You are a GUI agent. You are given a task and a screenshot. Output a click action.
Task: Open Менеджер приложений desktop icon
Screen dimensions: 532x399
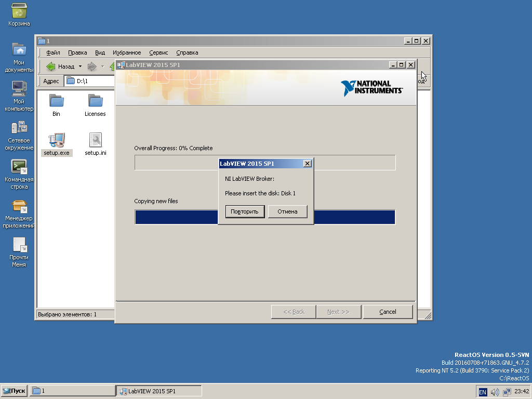coord(19,206)
